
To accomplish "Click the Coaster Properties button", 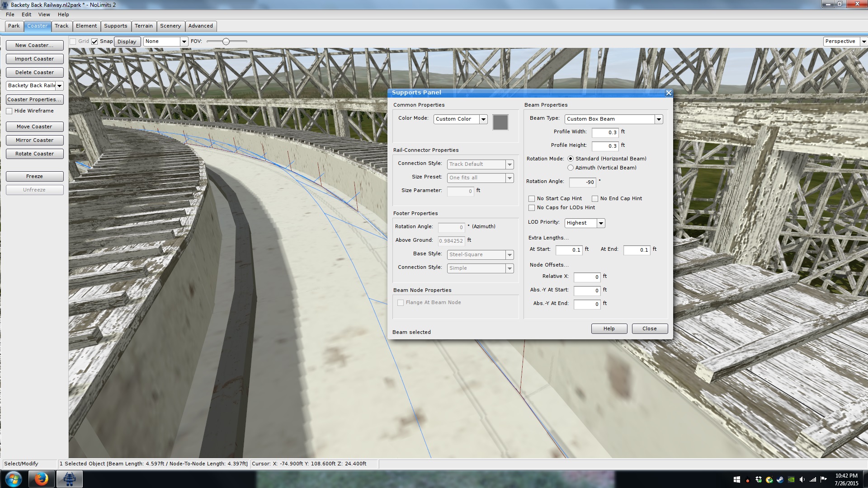I will [34, 99].
